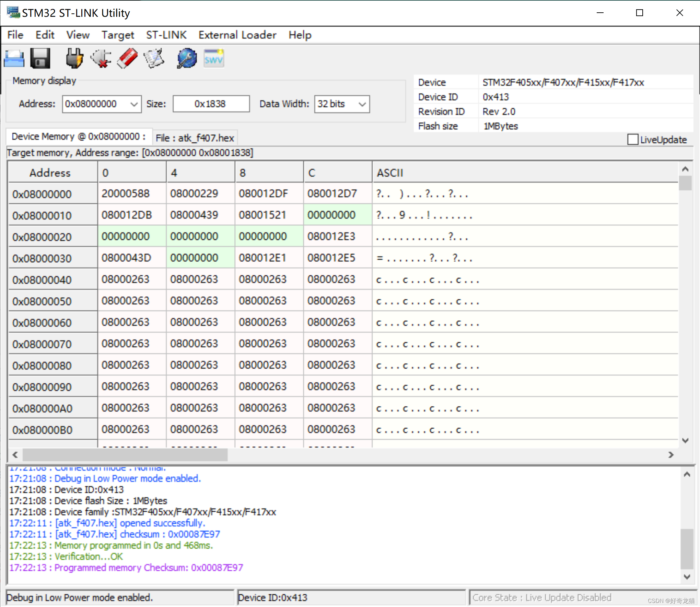Open the SWV viewer icon

coord(213,59)
